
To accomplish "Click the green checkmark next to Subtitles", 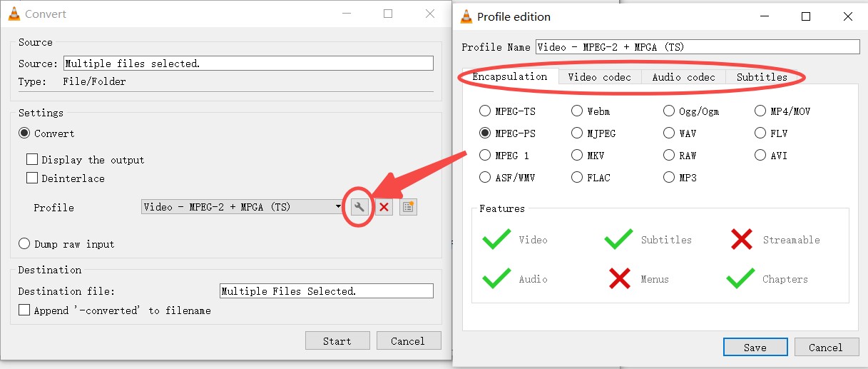I will click(618, 240).
